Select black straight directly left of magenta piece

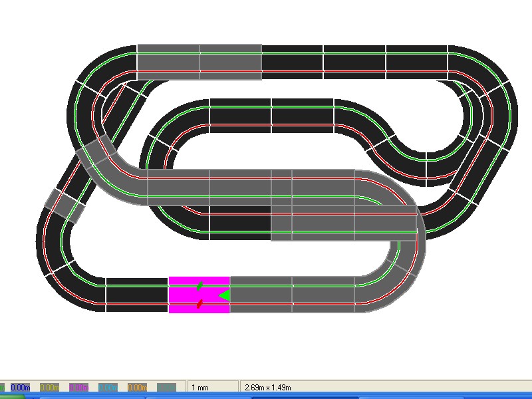click(x=136, y=295)
